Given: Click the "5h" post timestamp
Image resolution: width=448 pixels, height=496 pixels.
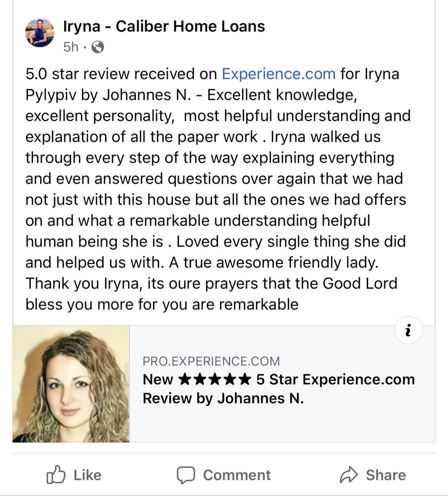Looking at the screenshot, I should pyautogui.click(x=70, y=47).
